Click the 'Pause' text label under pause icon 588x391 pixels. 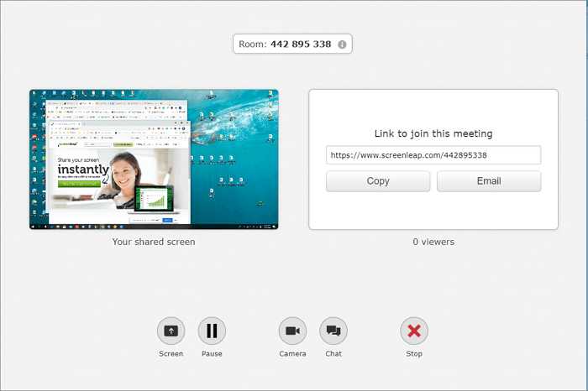[212, 354]
